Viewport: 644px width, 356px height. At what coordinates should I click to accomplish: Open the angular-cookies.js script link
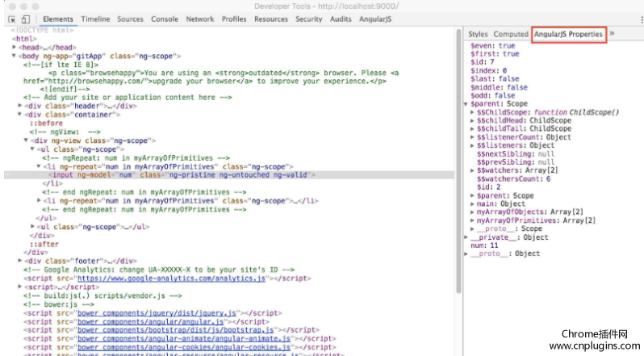point(184,347)
